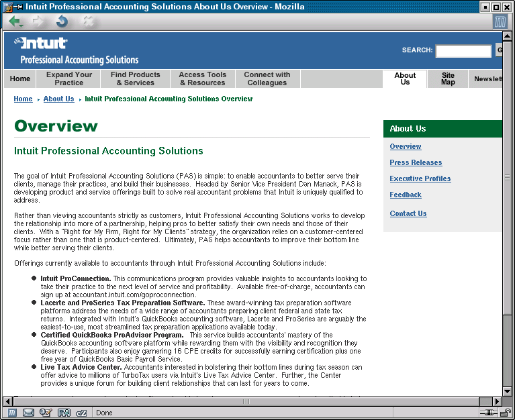Image resolution: width=515 pixels, height=420 pixels.
Task: Open the Navigator icon in the status bar
Action: tap(12, 413)
